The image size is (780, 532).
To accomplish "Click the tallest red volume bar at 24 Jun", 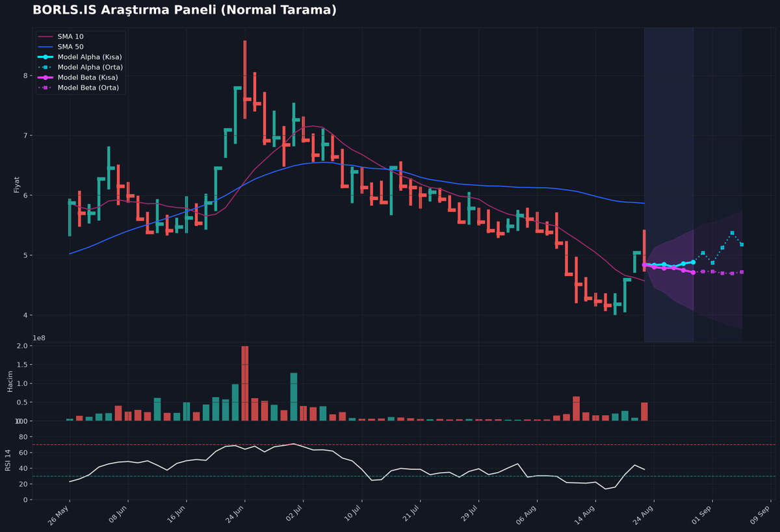I will pos(245,383).
